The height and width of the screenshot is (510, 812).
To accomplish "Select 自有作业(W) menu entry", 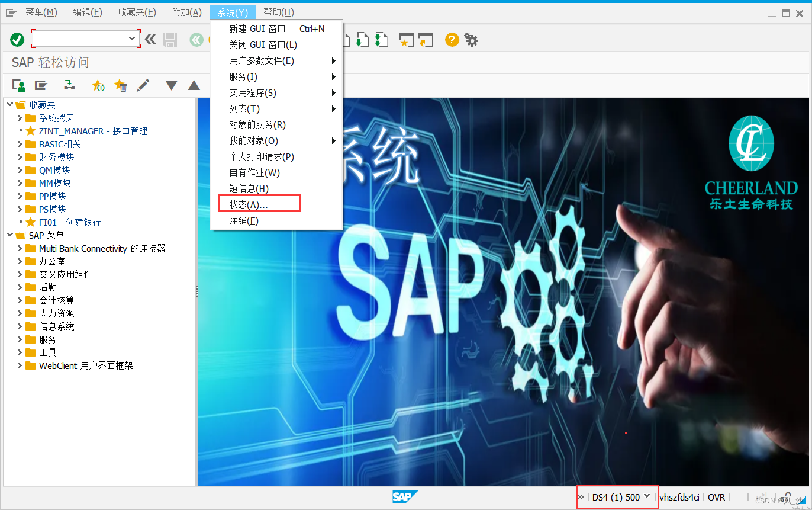I will pos(276,172).
